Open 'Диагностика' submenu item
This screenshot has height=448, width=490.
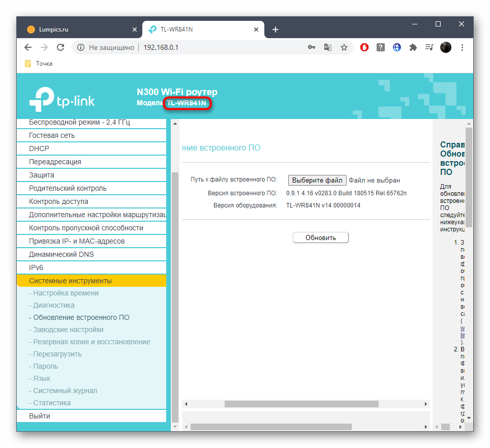tap(51, 305)
